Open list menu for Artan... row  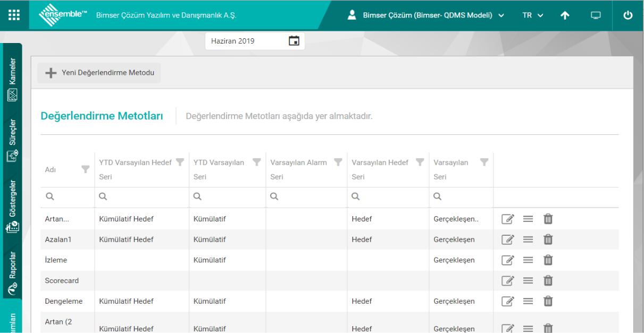click(527, 219)
